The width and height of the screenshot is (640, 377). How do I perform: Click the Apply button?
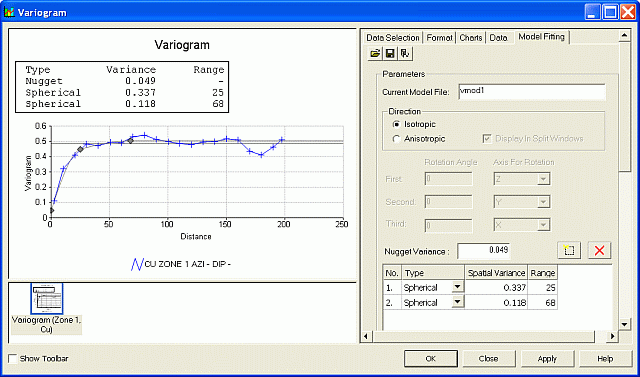point(547,359)
